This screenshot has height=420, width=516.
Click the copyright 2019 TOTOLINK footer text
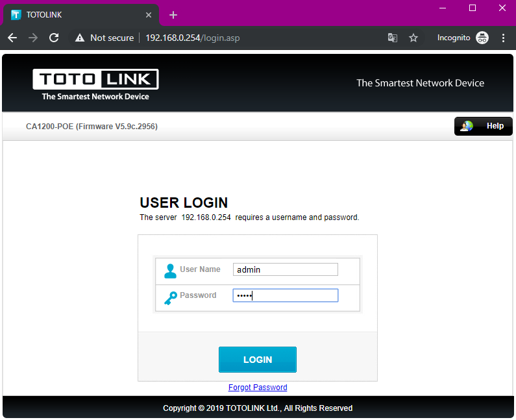(258, 408)
